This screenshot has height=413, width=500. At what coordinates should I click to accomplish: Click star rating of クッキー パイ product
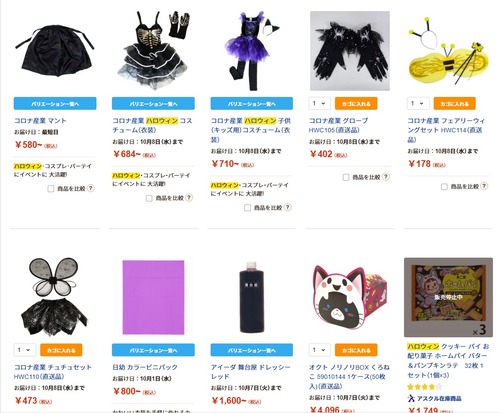click(x=425, y=387)
